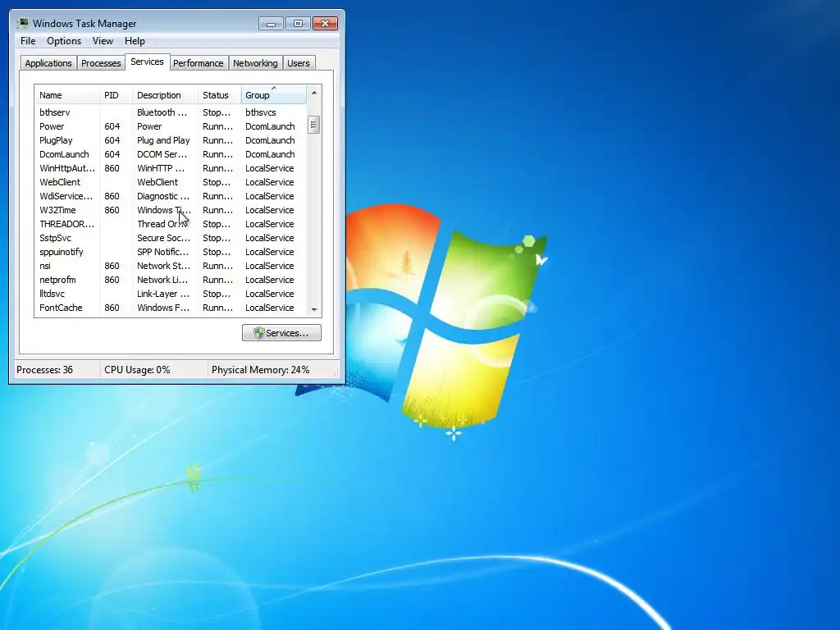Select the Power service name
The height and width of the screenshot is (630, 840).
(x=52, y=126)
